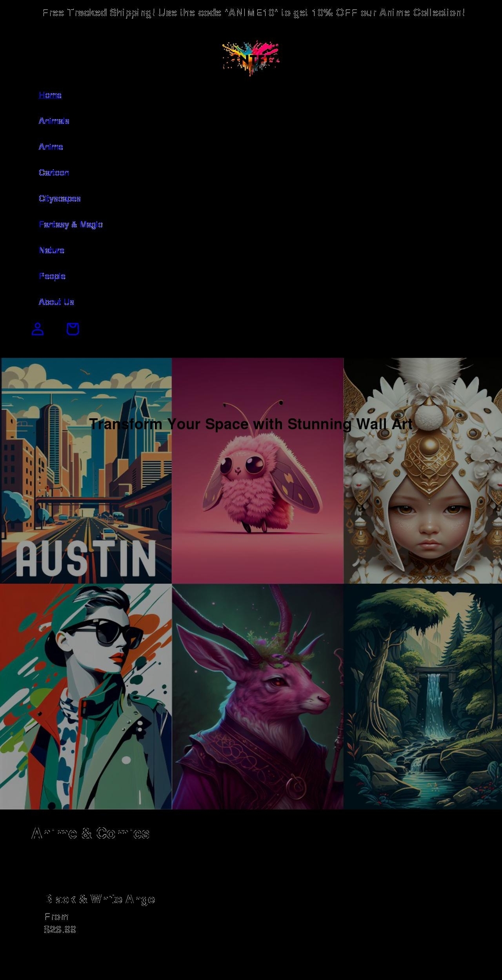Viewport: 502px width, 980px height.
Task: Open the Nature collection link
Action: pos(52,250)
